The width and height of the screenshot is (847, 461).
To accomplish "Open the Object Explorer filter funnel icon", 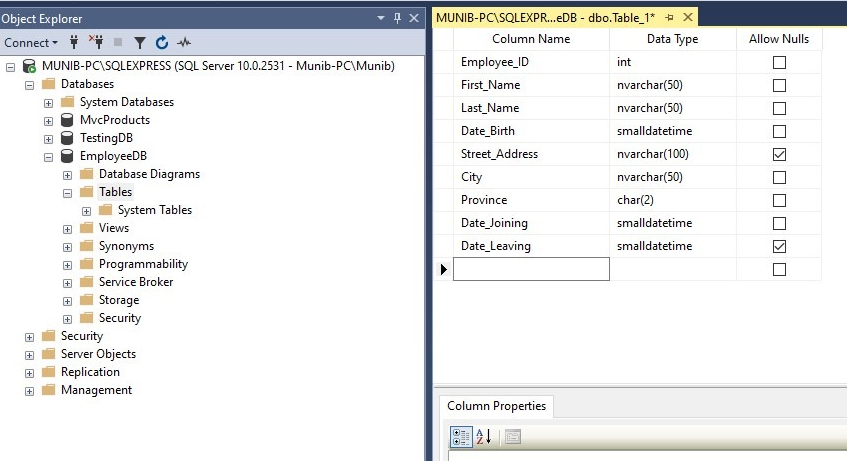I will point(139,42).
